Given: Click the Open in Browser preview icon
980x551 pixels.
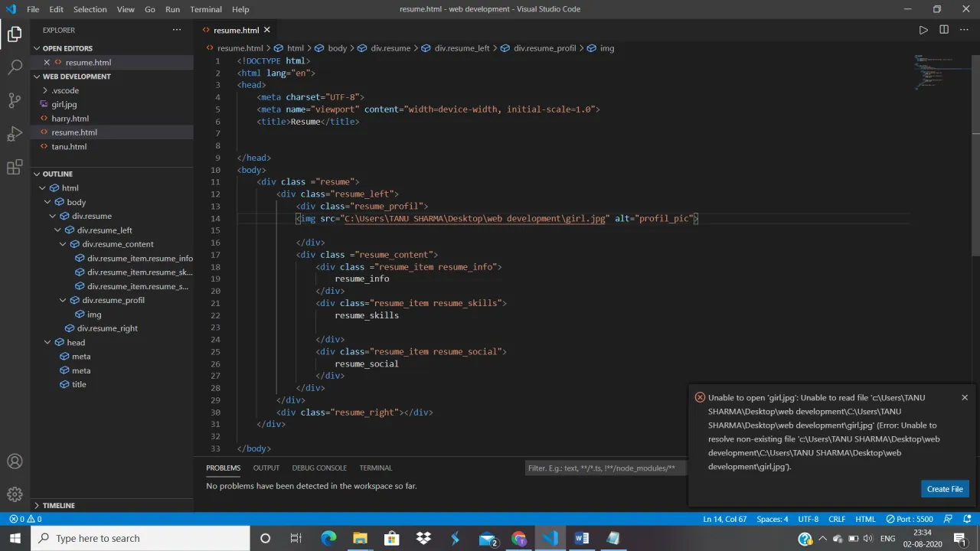Looking at the screenshot, I should point(923,30).
